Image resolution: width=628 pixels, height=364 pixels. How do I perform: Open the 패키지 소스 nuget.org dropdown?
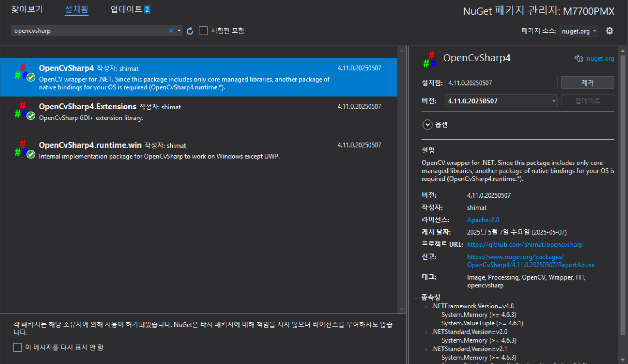(x=579, y=31)
